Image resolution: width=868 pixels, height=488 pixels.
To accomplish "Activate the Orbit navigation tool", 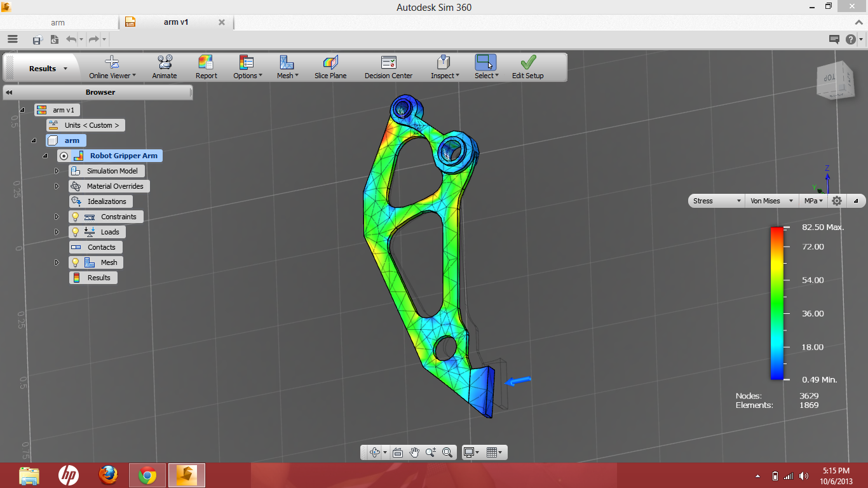I will [x=374, y=452].
